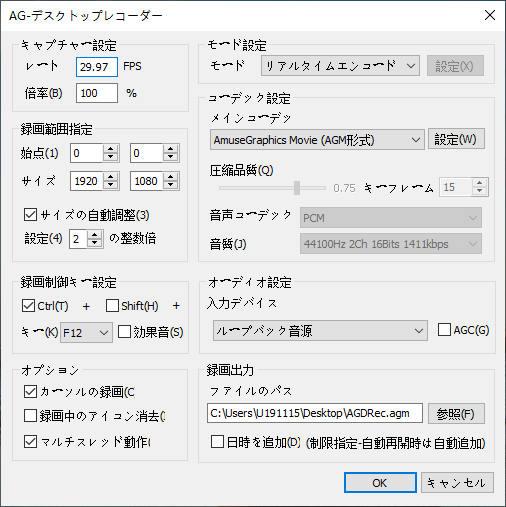The height and width of the screenshot is (507, 506).
Task: Decrease the height 1080 with down arrow
Action: point(170,185)
